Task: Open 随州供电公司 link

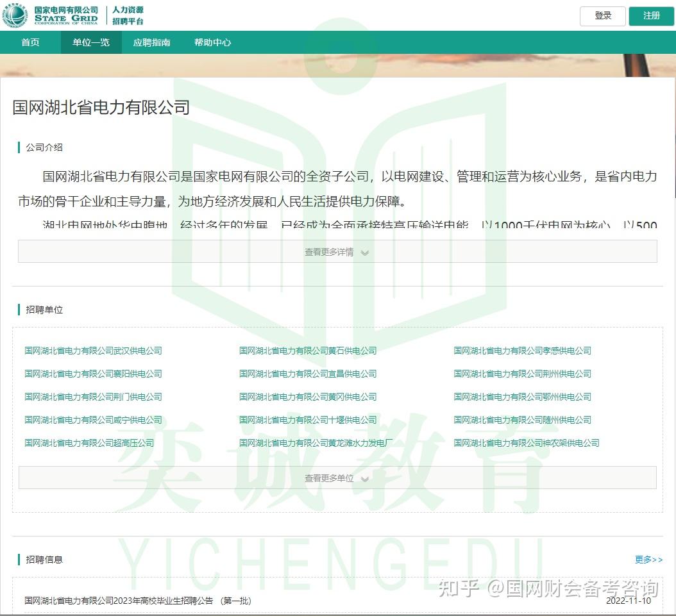Action: pos(522,420)
